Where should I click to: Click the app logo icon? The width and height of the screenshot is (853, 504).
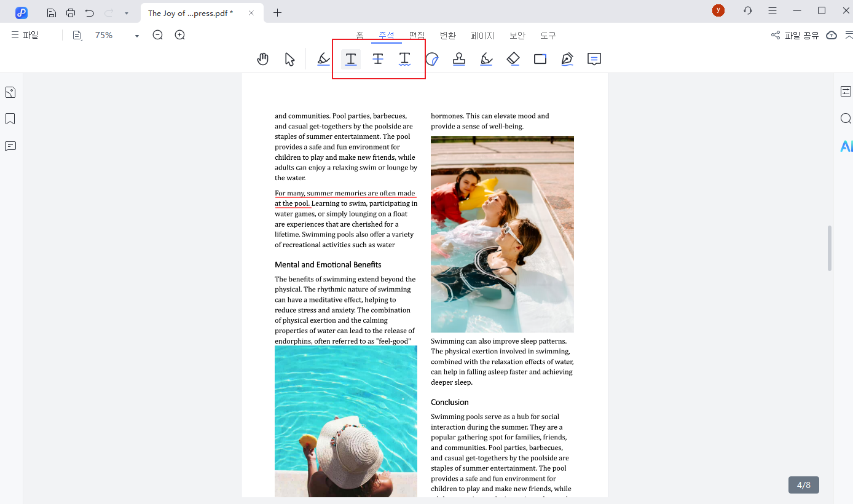tap(22, 13)
